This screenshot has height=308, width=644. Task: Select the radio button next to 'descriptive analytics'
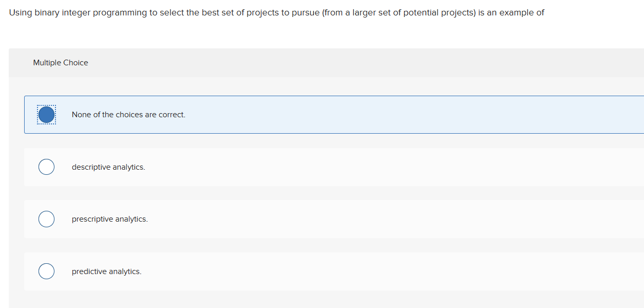(46, 167)
